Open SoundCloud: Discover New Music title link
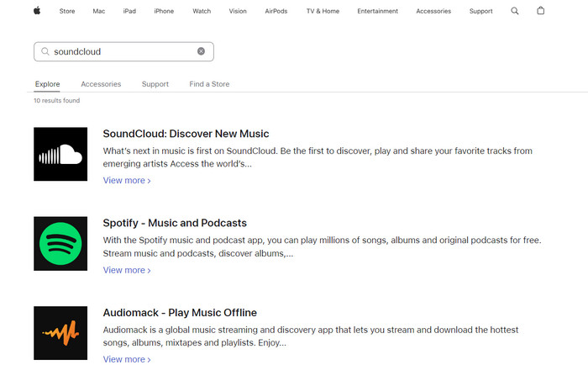The height and width of the screenshot is (381, 588). tap(186, 134)
